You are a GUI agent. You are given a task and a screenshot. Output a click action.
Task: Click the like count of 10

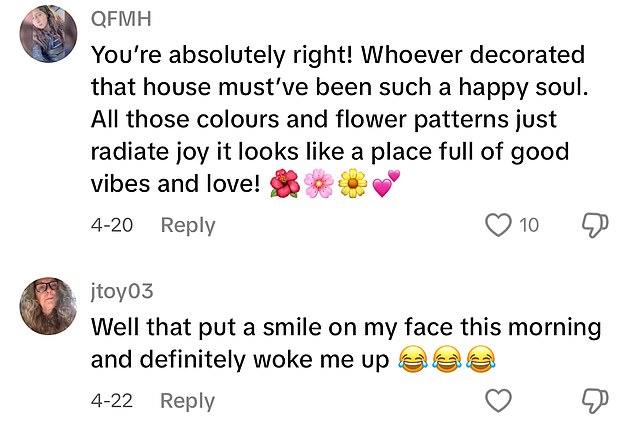point(528,226)
